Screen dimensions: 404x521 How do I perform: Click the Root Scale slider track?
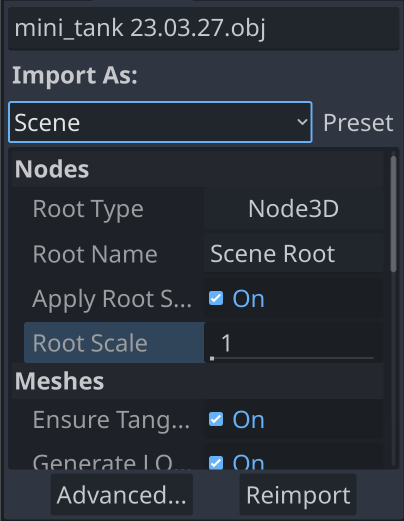tap(293, 358)
